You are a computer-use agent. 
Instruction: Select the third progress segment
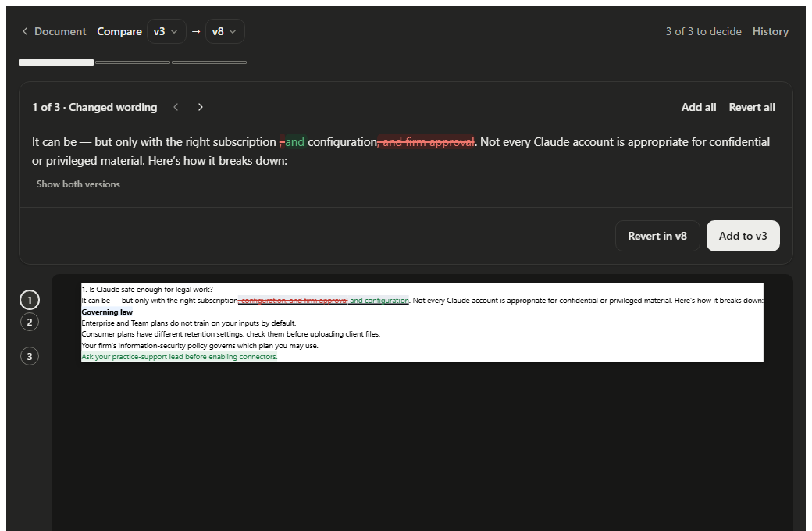pyautogui.click(x=209, y=62)
